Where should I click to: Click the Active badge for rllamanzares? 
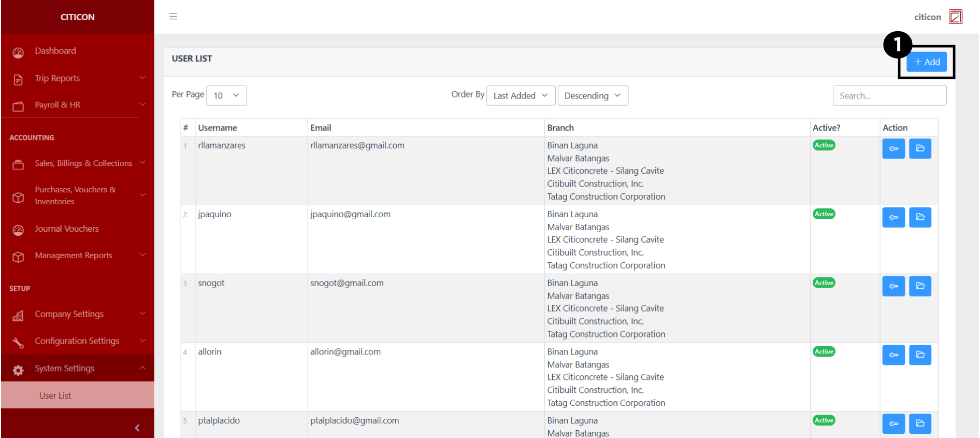[824, 146]
